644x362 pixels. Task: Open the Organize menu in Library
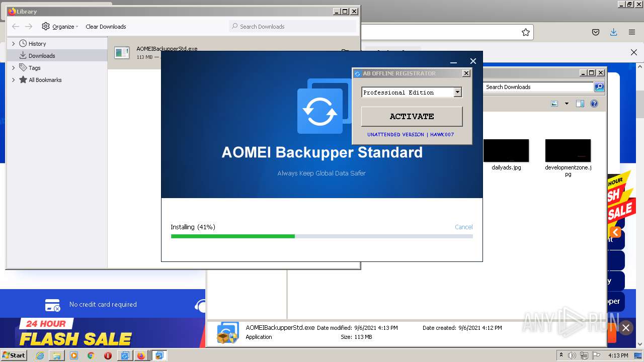pos(60,27)
